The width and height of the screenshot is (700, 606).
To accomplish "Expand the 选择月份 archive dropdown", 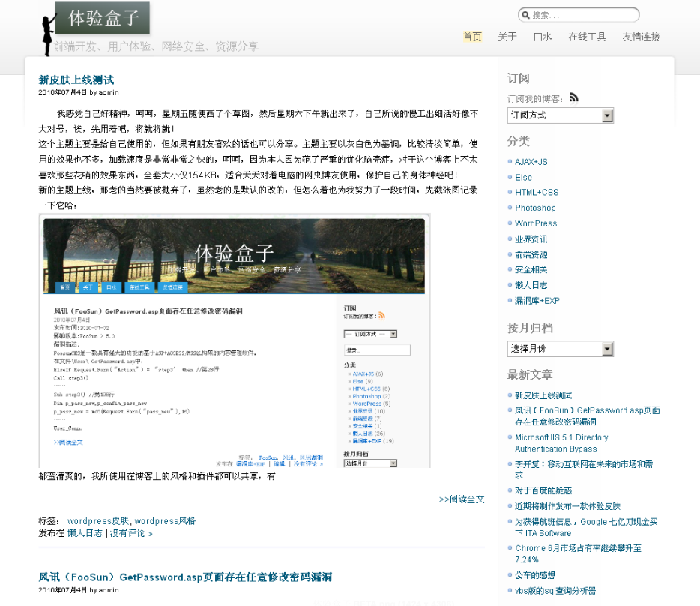I will (560, 349).
